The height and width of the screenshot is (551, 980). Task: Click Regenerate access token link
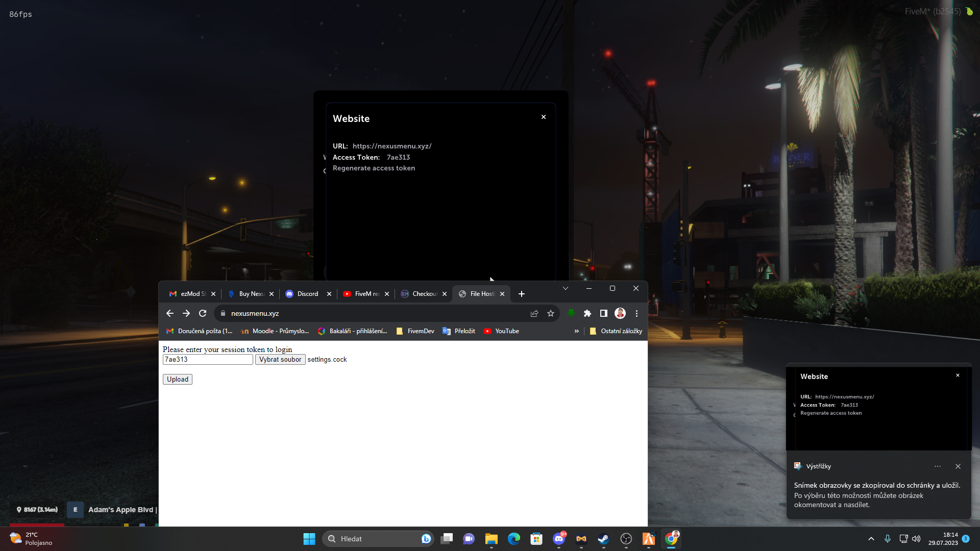tap(374, 168)
